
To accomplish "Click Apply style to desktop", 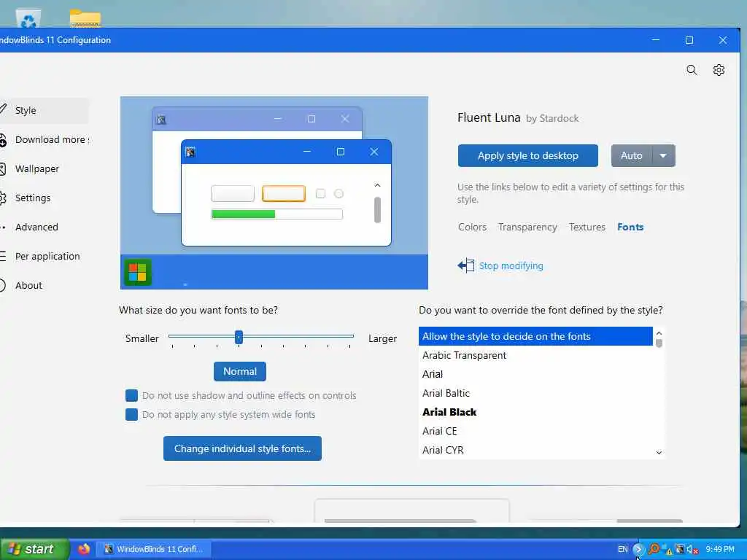I will [x=528, y=156].
